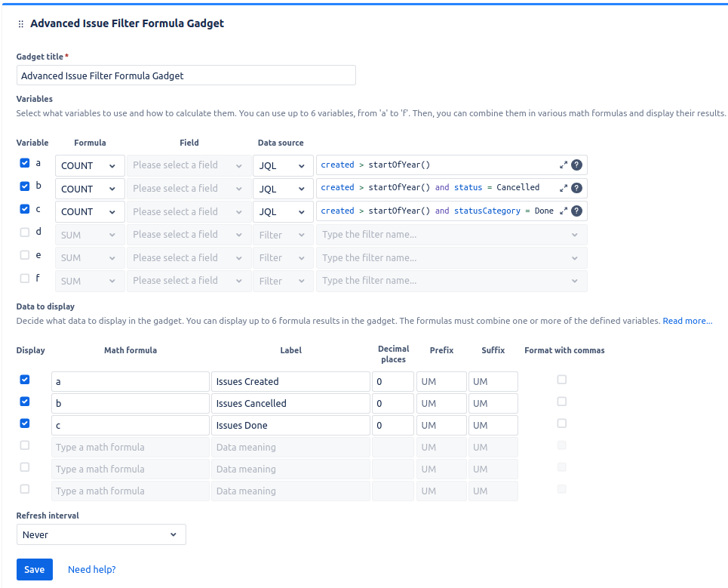Open field selector for variable a
The width and height of the screenshot is (728, 588).
coord(189,165)
